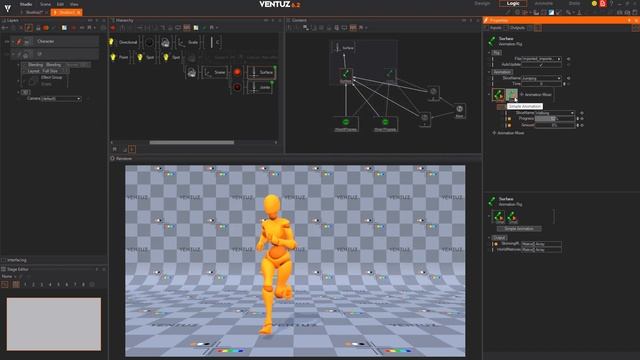Select the black sphere node after Directional
Viewport: 640px width, 360px height.
click(x=149, y=42)
